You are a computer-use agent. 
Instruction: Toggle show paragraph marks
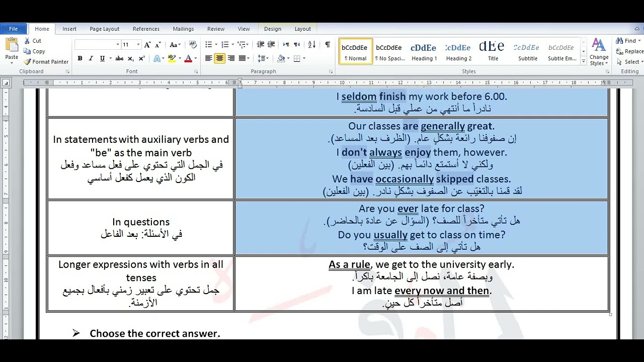point(328,45)
